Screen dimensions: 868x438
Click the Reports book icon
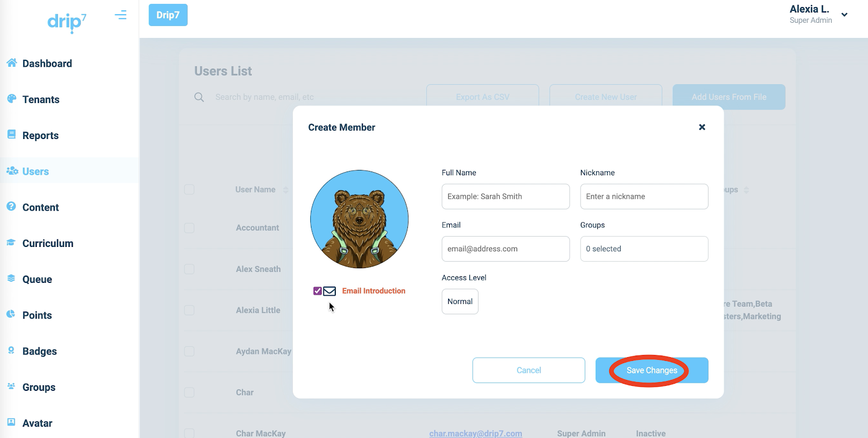pos(11,134)
